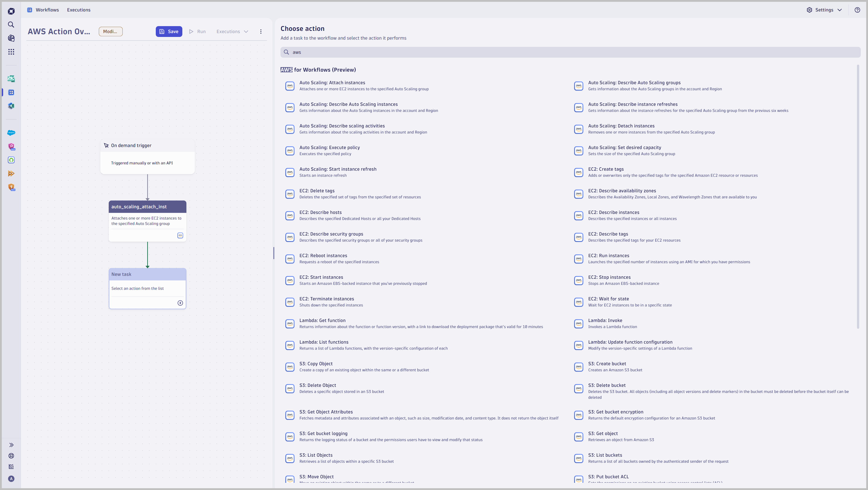This screenshot has width=868, height=490.
Task: Open the support lifebuoy icon in sidebar
Action: click(x=11, y=456)
